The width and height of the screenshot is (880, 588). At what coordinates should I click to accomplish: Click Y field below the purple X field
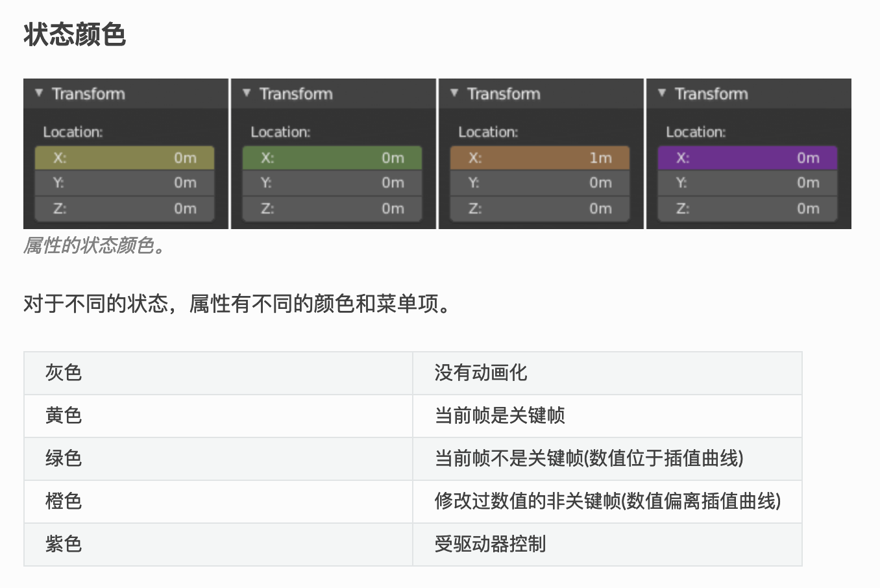747,183
